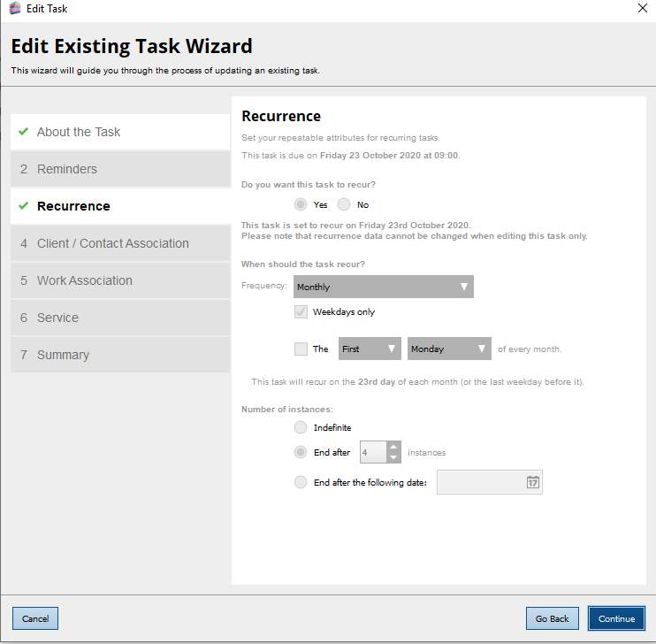Switch to Client / Contact Association step

120,243
